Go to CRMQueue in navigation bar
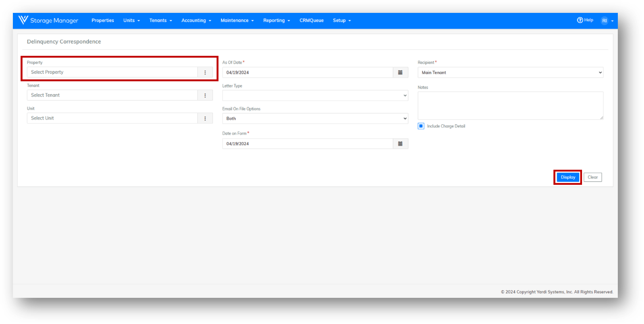Image resolution: width=644 pixels, height=324 pixels. [311, 21]
